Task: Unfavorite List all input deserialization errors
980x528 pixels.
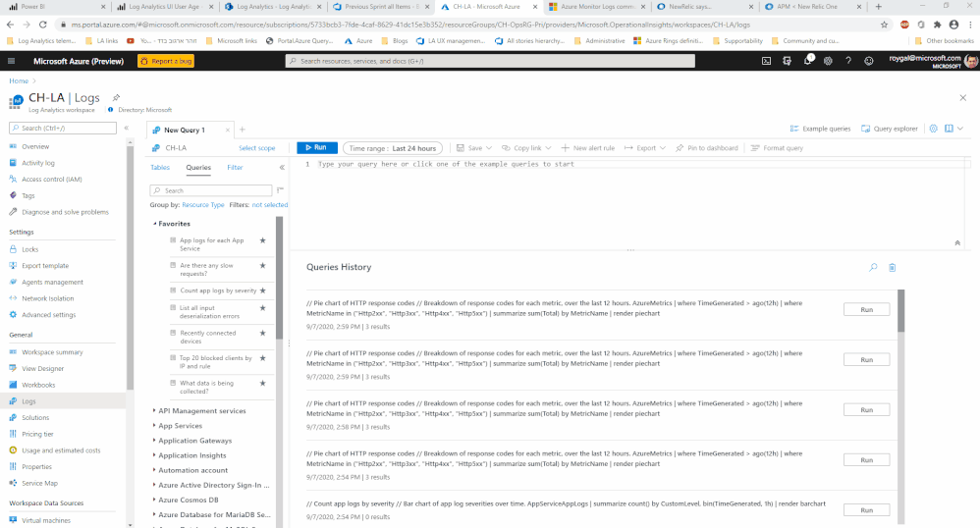Action: click(262, 308)
